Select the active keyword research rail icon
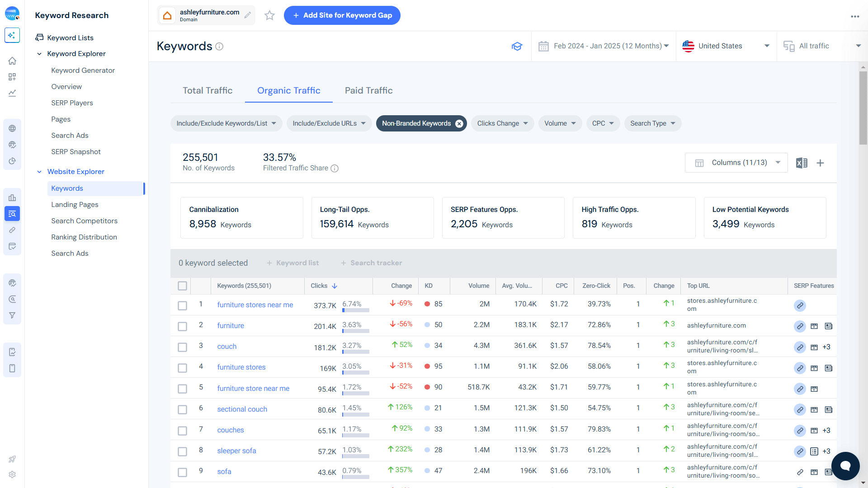 (12, 214)
